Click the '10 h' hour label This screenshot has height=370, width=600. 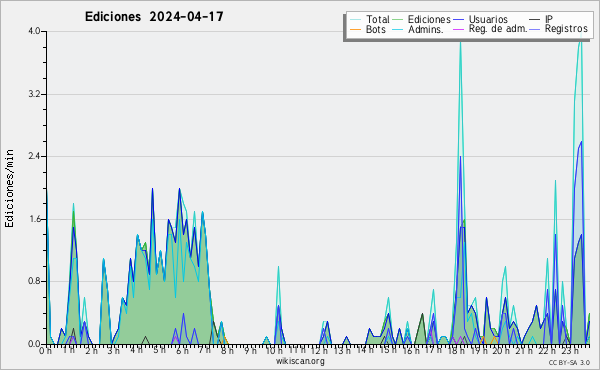(274, 351)
